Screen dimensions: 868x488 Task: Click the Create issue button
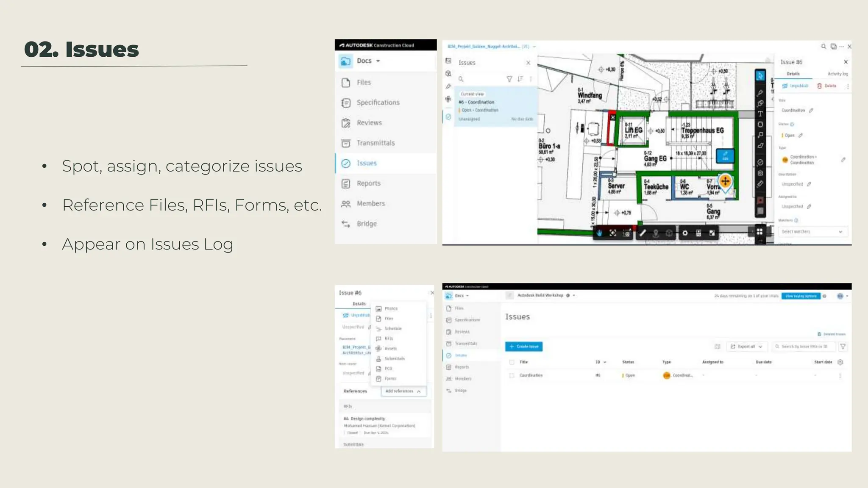coord(524,347)
